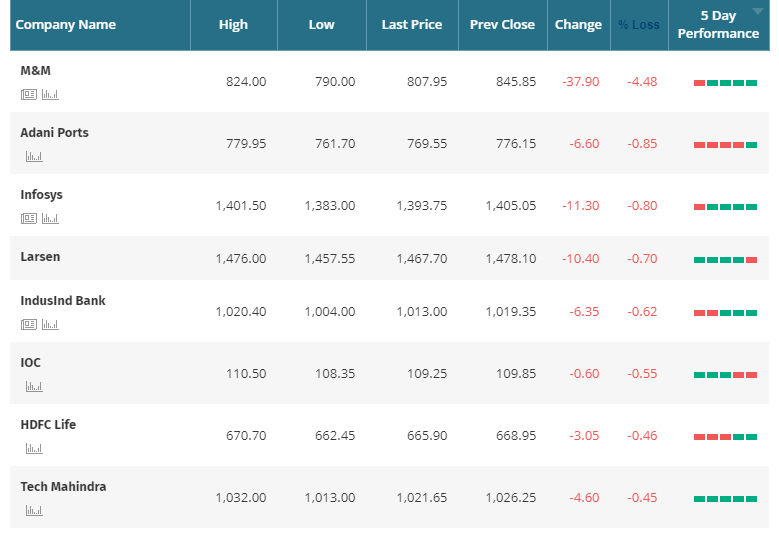779x536 pixels.
Task: Click Infosys' 5 day performance bar
Action: [x=725, y=207]
